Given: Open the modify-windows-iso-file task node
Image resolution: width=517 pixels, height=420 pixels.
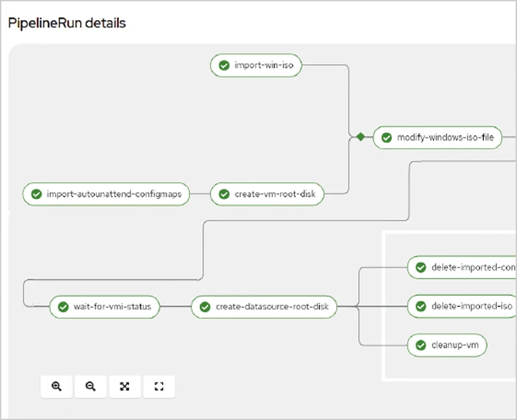Looking at the screenshot, I should point(445,138).
